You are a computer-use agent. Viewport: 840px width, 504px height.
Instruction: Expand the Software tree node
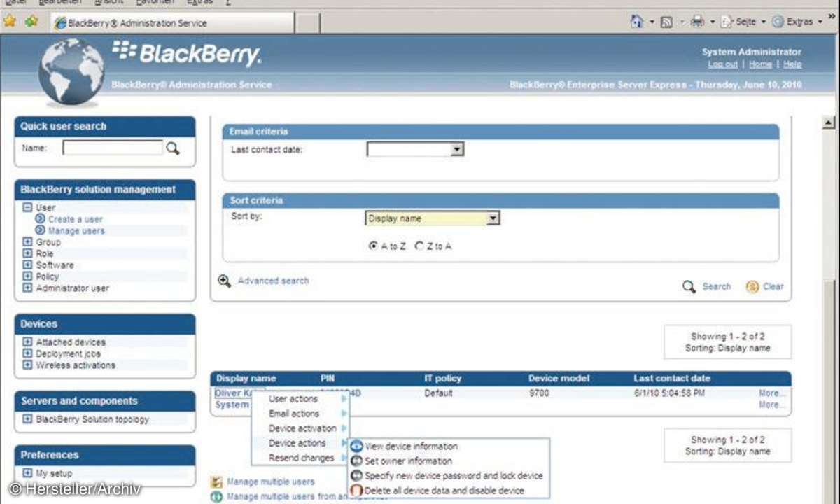pos(27,265)
